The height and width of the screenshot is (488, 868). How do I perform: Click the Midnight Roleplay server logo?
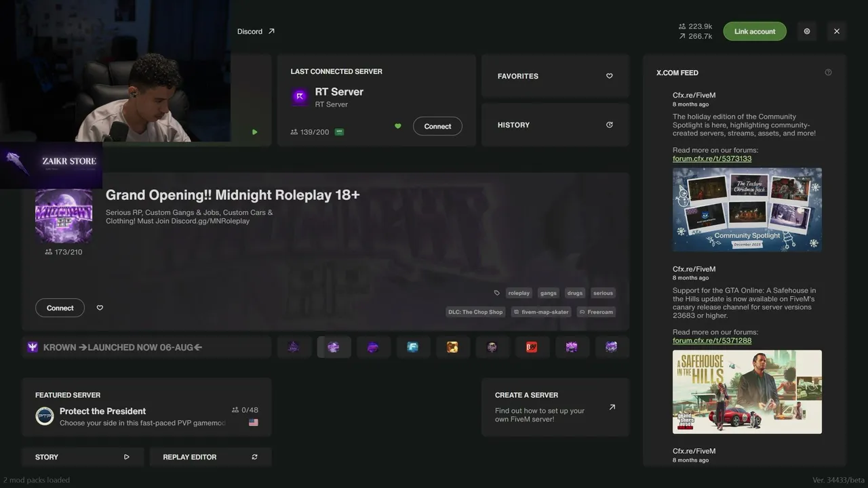point(64,216)
